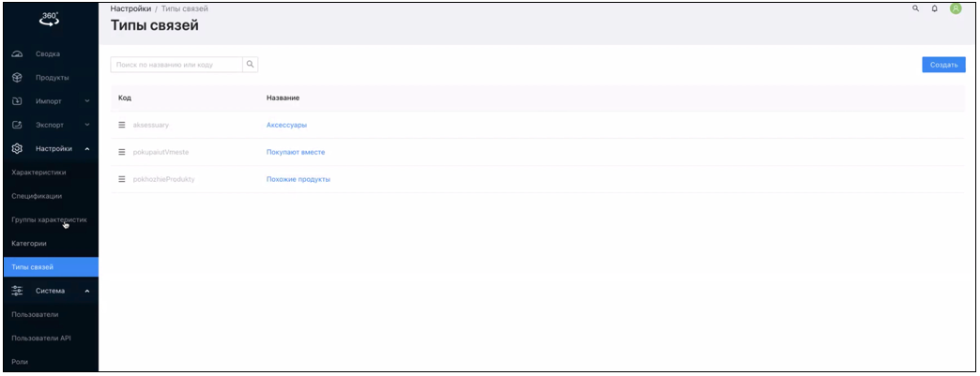980x376 pixels.
Task: Open Сводка in the sidebar
Action: 47,53
